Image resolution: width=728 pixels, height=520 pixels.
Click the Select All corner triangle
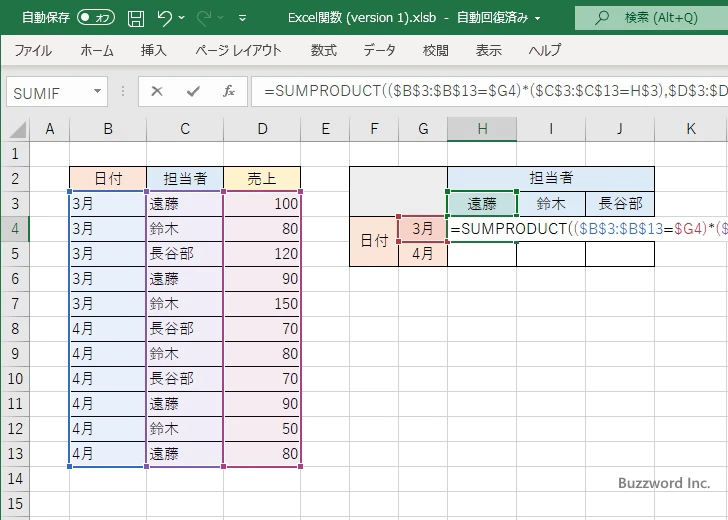click(18, 130)
